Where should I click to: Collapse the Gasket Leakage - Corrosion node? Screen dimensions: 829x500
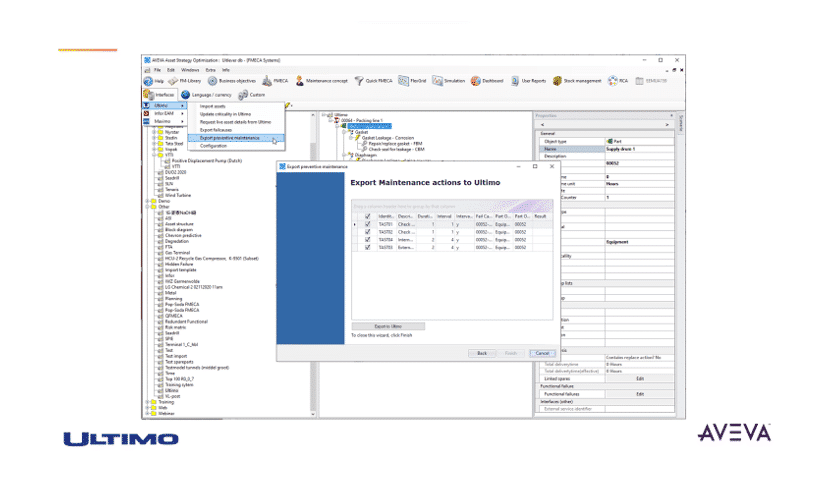click(351, 138)
